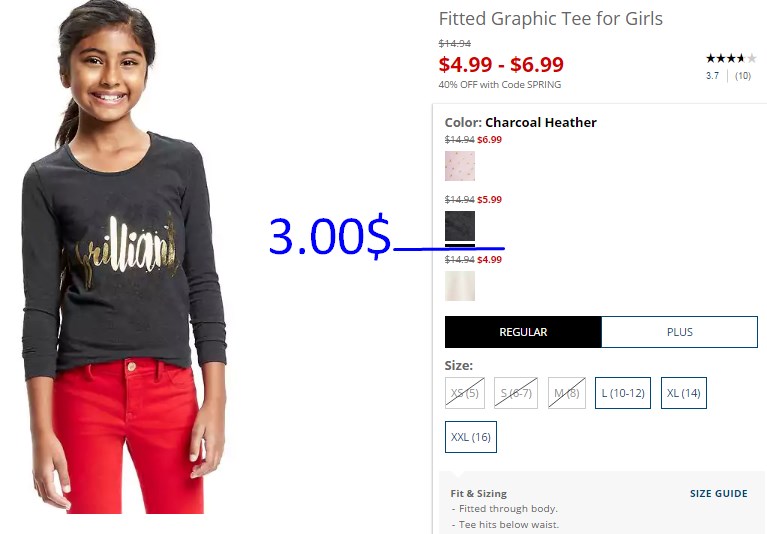Viewport: 767px width, 534px height.
Task: Click the $4.99 - $6.99 sale price
Action: (x=501, y=64)
